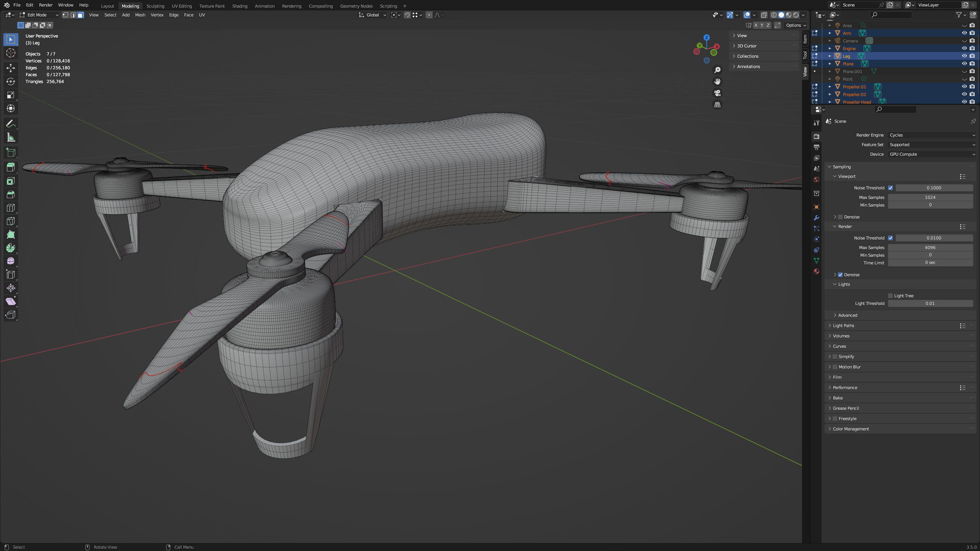The height and width of the screenshot is (551, 980).
Task: Click the Render Max Samples 4096 field
Action: click(x=930, y=248)
